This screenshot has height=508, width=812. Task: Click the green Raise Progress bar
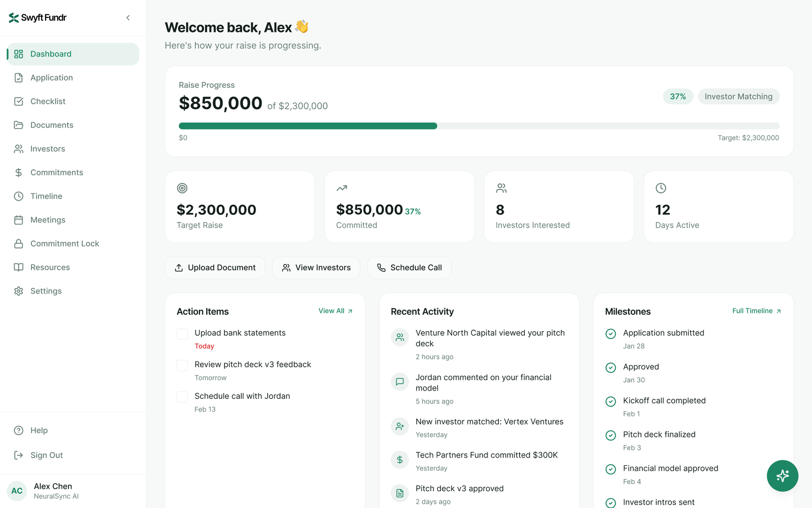[308, 126]
